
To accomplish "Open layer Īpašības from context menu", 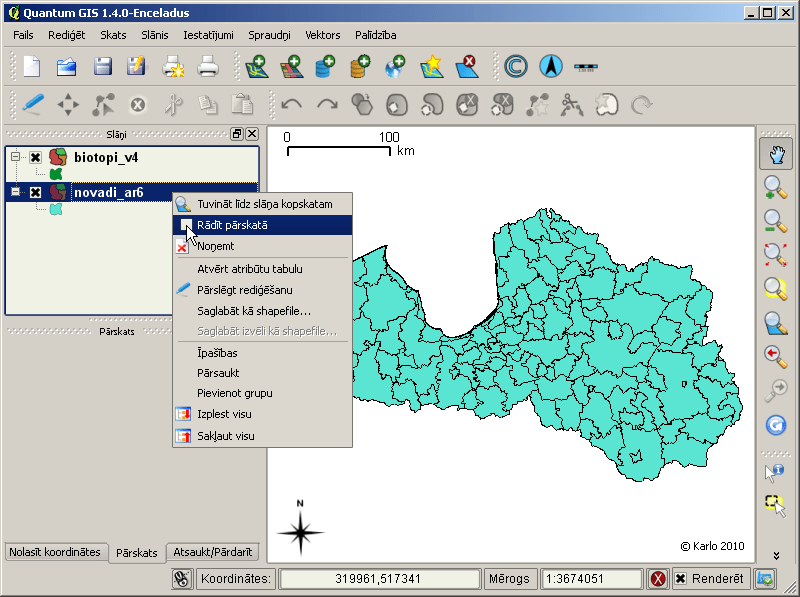I will pos(263,353).
